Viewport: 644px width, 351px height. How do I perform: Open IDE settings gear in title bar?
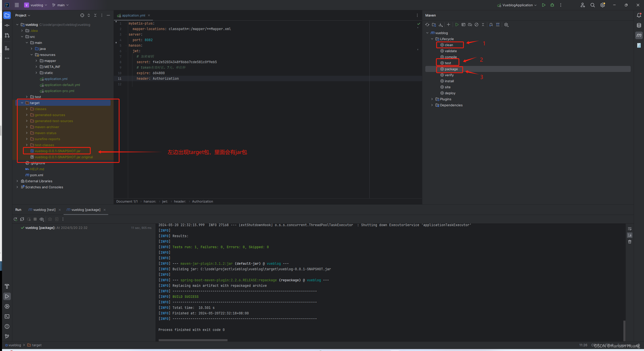coord(603,5)
